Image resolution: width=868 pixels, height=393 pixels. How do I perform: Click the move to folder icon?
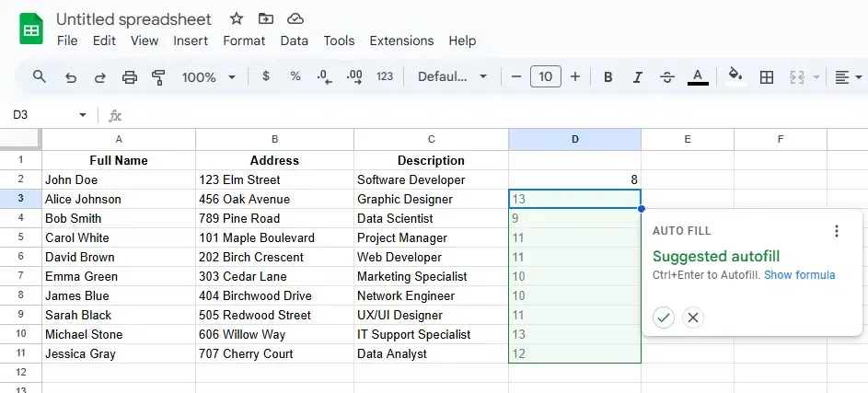coord(266,18)
